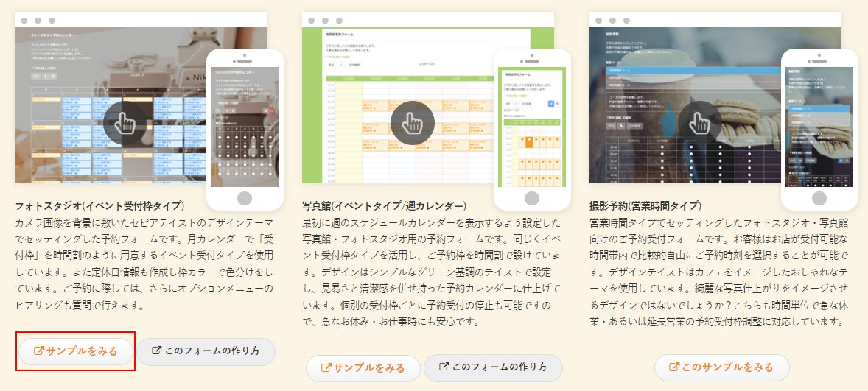
Task: Select the フォトスタジオ(イベント受付枠タイプ) heading
Action: tap(99, 205)
